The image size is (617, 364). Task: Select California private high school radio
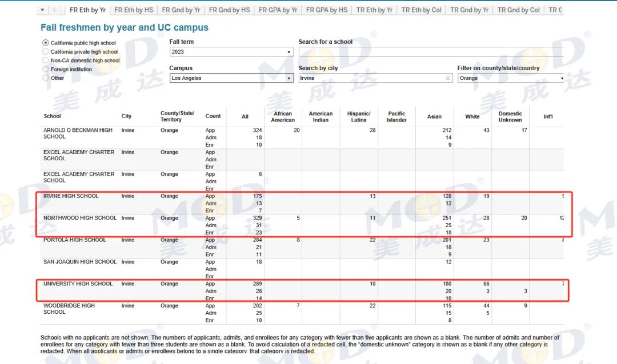[46, 51]
